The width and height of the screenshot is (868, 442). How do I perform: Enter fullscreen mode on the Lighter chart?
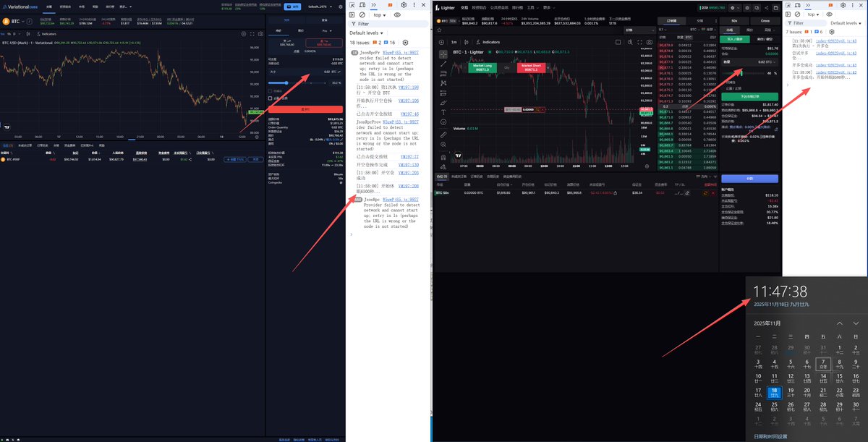coord(639,42)
